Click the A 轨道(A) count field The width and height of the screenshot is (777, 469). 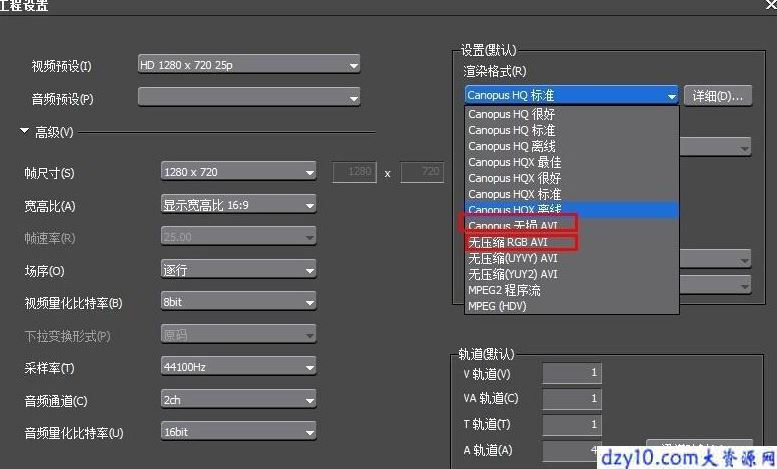tap(572, 451)
